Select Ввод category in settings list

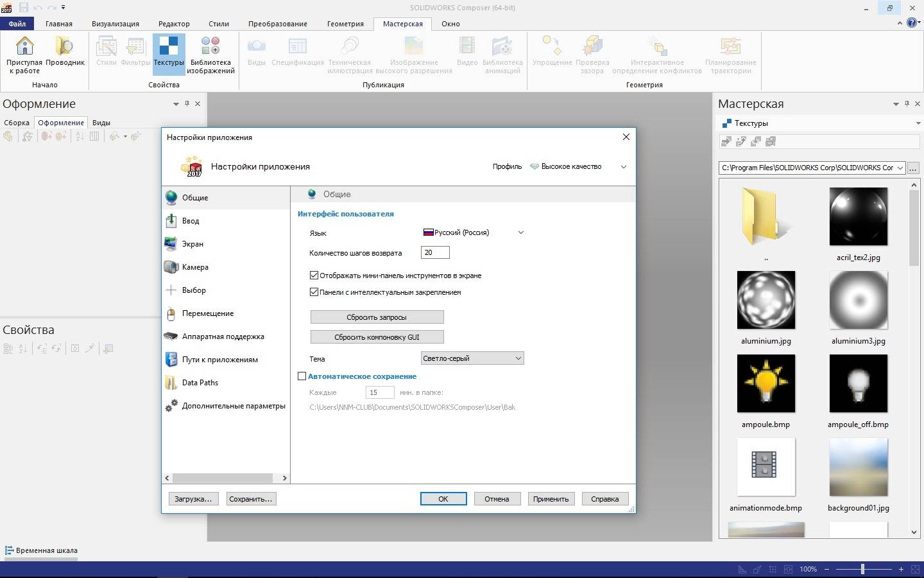pos(226,221)
